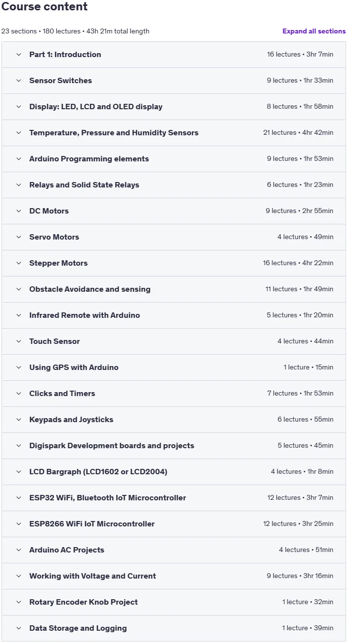Image resolution: width=349 pixels, height=644 pixels.
Task: Select Using GPS with Arduino section
Action: (174, 368)
